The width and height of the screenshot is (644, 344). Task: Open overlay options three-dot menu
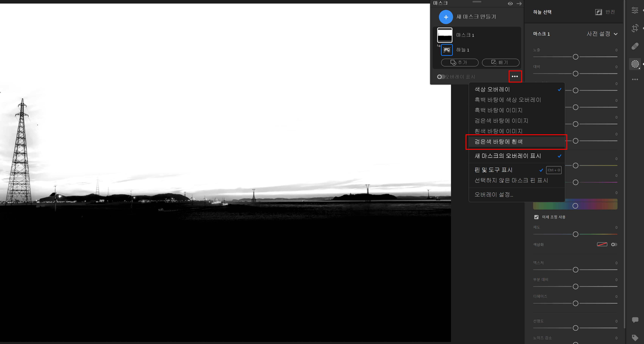515,77
